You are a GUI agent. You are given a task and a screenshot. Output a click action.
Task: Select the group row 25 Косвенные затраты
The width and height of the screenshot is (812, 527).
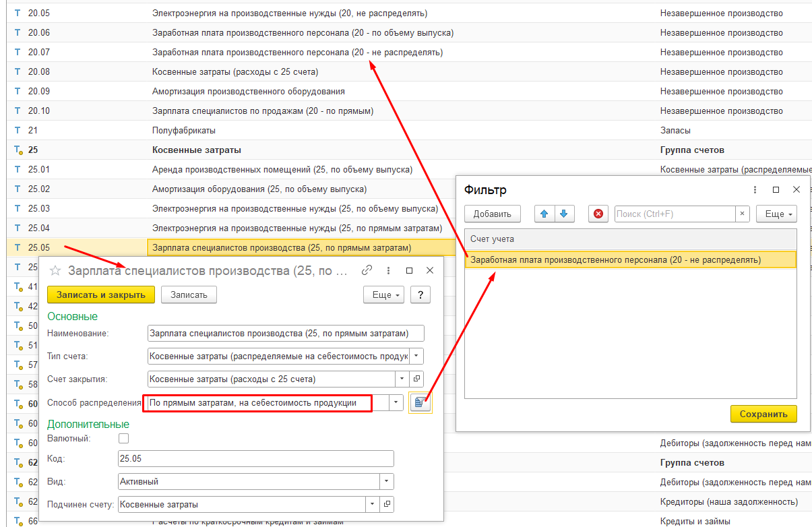click(x=409, y=150)
